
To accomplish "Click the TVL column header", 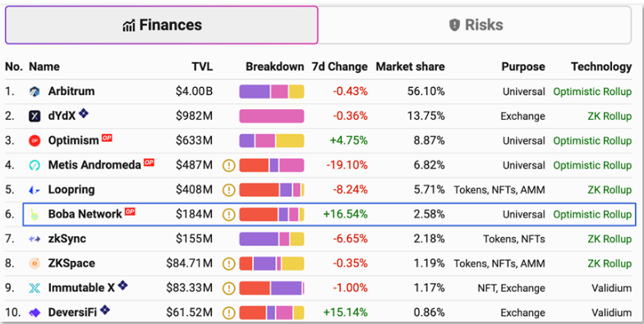I will (x=202, y=66).
